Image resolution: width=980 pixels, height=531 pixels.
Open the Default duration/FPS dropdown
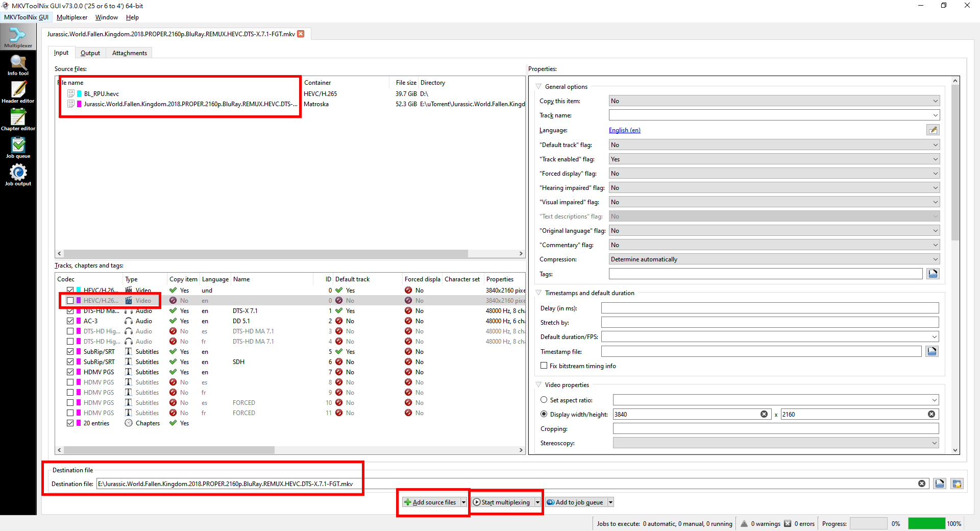pyautogui.click(x=770, y=337)
